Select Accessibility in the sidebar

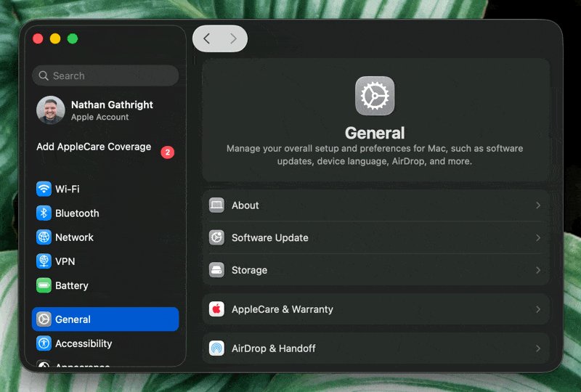coord(105,343)
